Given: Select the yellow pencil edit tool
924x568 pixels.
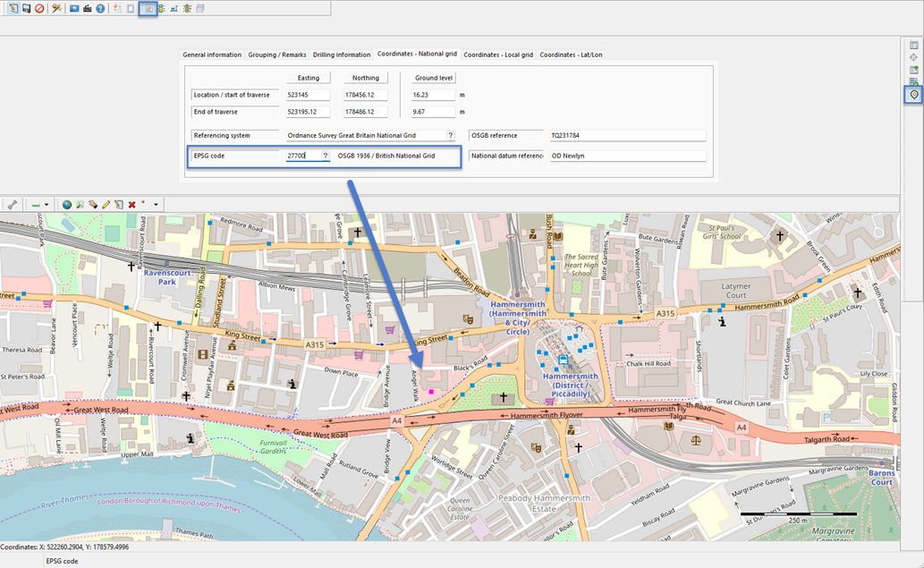Looking at the screenshot, I should tap(106, 205).
